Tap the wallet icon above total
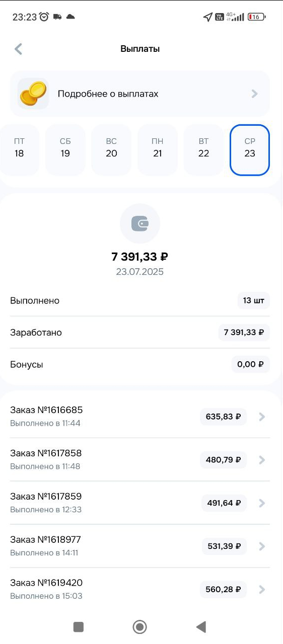 140,224
